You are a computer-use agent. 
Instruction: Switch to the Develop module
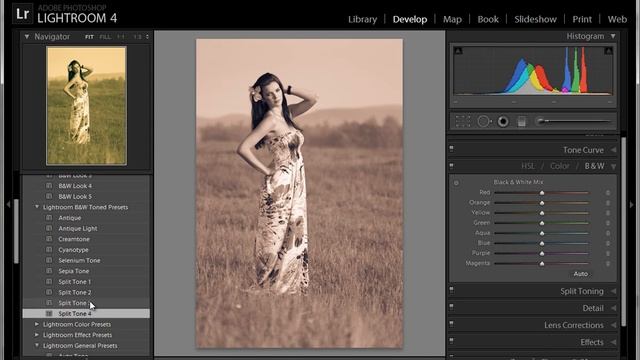[x=410, y=19]
